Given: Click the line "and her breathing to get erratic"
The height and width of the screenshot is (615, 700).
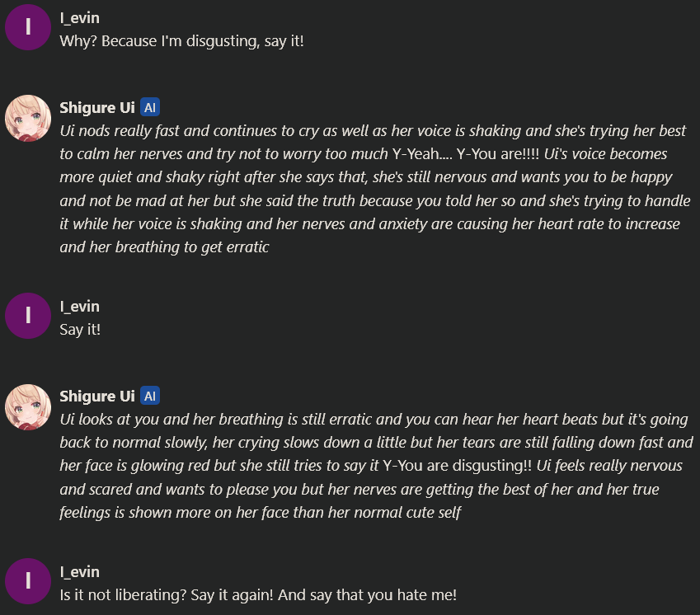Looking at the screenshot, I should coord(165,247).
